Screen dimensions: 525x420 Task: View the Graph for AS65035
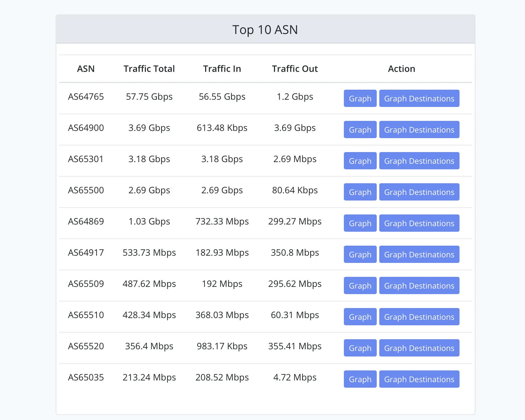coord(360,379)
